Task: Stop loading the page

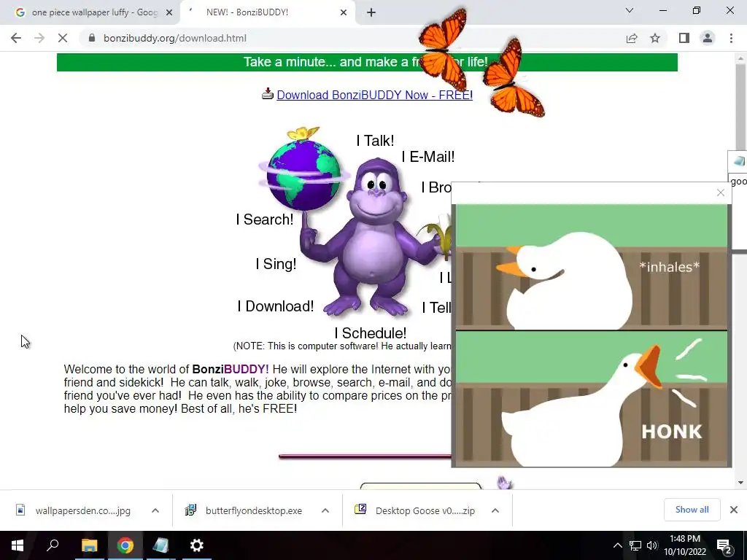Action: [63, 38]
